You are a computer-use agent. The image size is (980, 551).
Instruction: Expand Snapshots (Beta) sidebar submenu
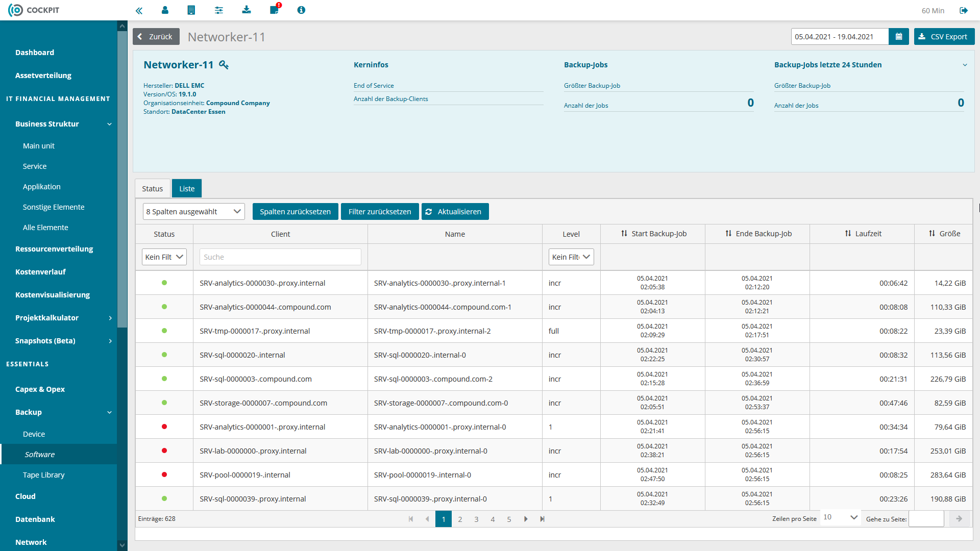[x=110, y=341]
